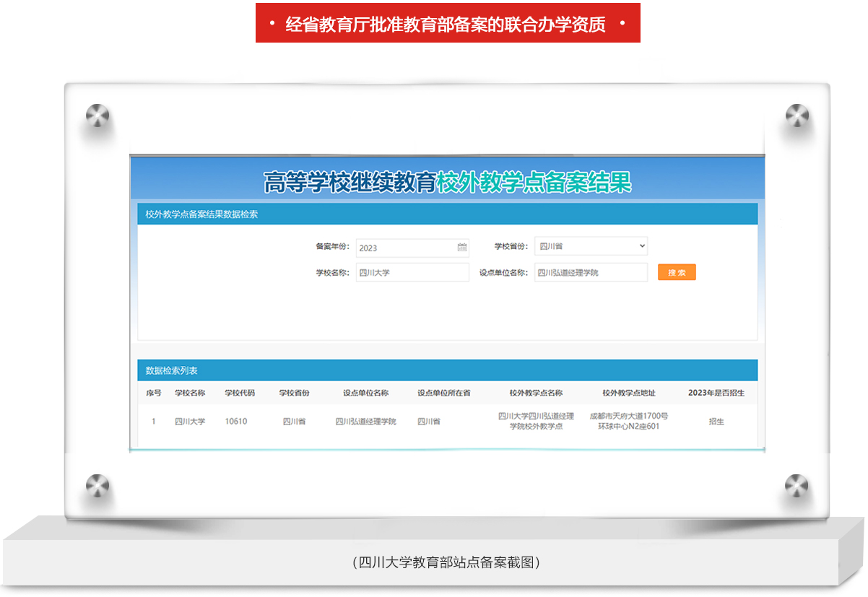
Task: Click the 学校名称 column header in the table
Action: tap(190, 393)
